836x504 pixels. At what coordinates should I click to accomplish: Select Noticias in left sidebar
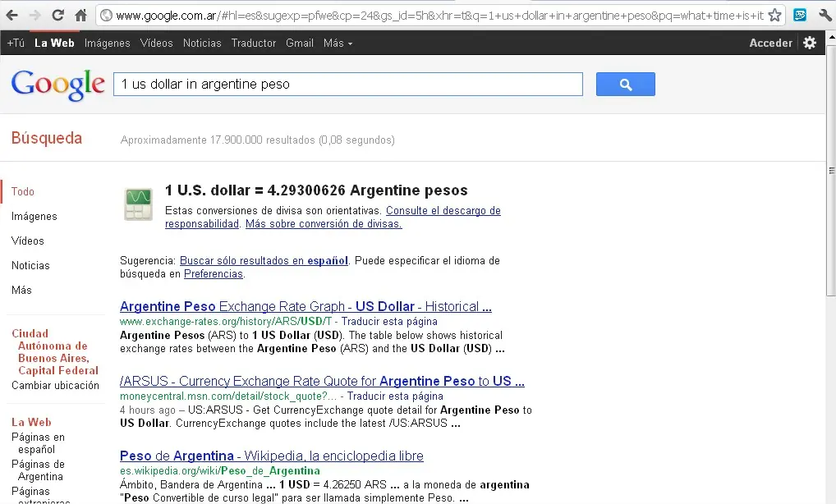(x=30, y=265)
